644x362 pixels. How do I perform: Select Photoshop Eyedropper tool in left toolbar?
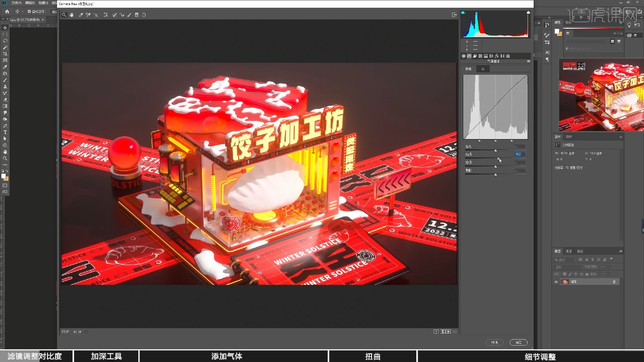coord(5,67)
